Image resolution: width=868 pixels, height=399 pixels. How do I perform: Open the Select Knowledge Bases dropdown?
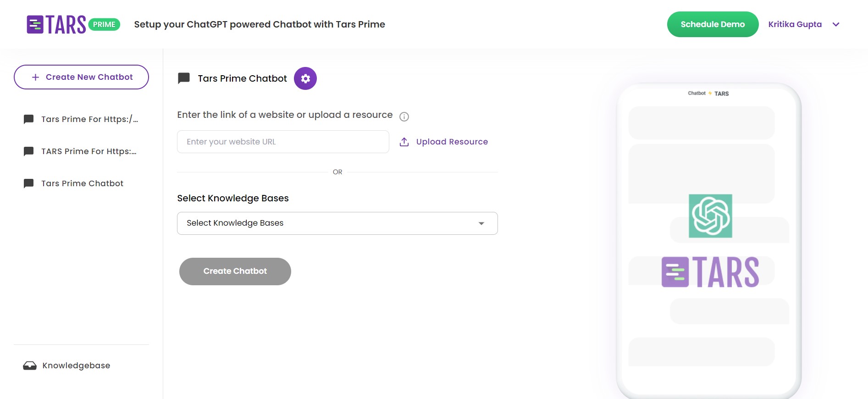point(337,223)
